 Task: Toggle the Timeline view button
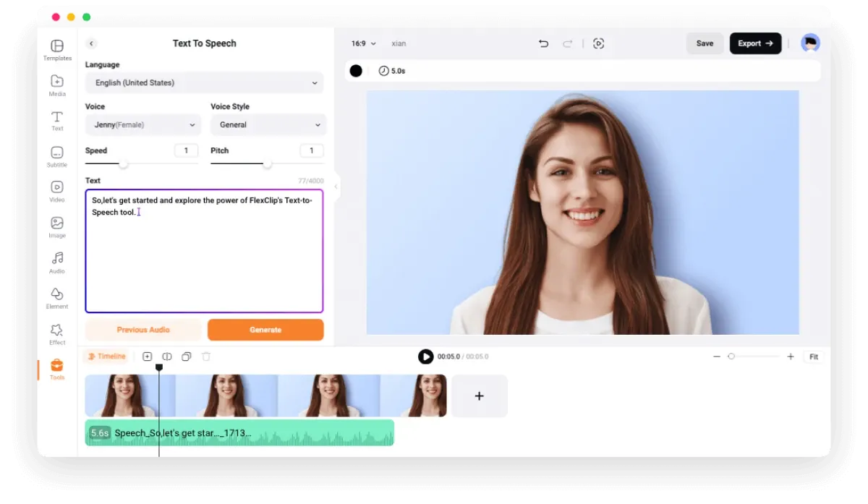click(106, 356)
